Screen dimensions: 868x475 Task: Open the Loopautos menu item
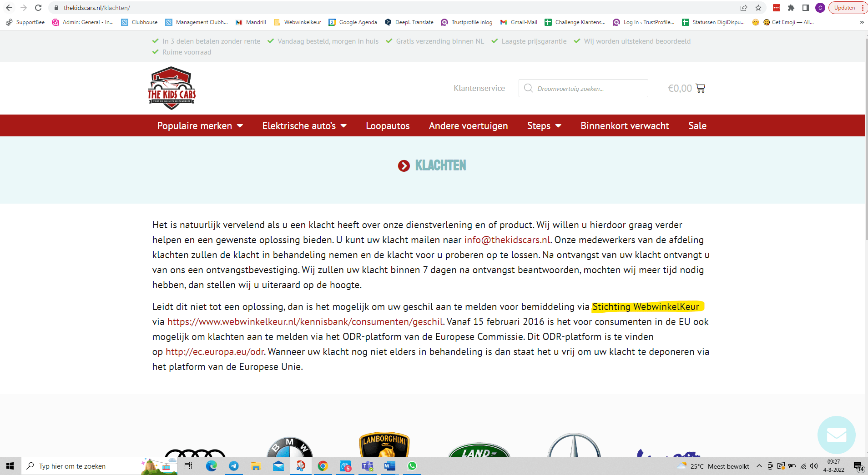[388, 126]
